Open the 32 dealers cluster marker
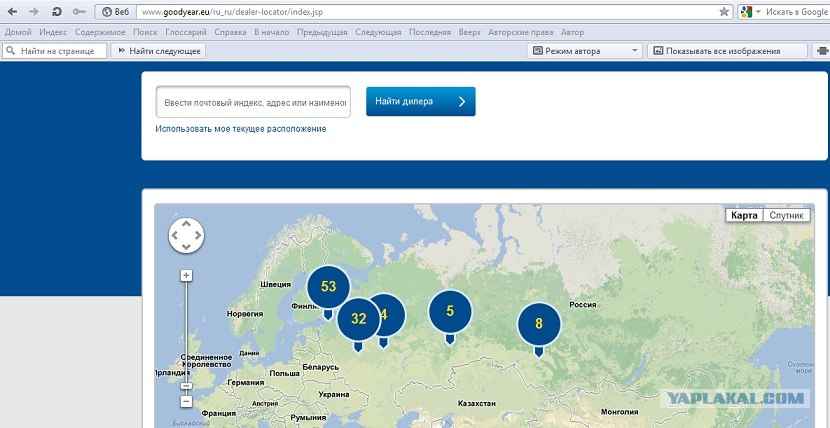Screen dimensions: 830x428 coord(358,319)
